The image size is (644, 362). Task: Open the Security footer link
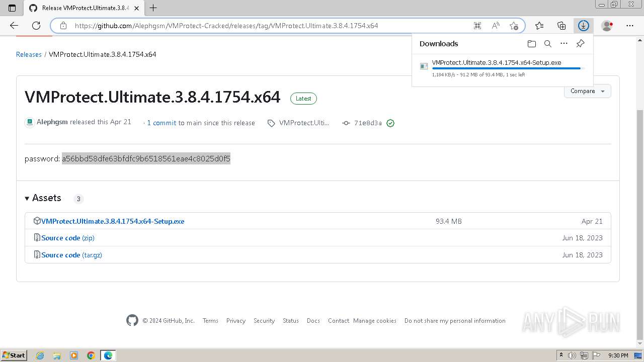click(x=264, y=321)
